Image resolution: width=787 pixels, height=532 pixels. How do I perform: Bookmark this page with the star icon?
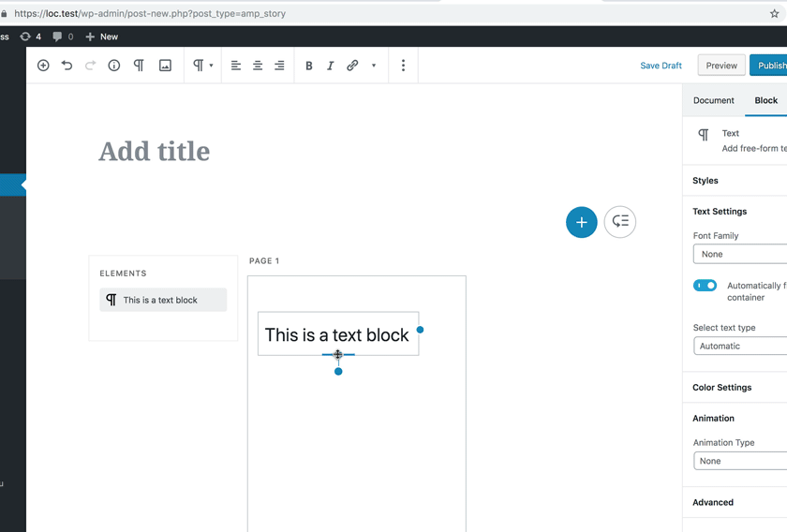tap(775, 13)
